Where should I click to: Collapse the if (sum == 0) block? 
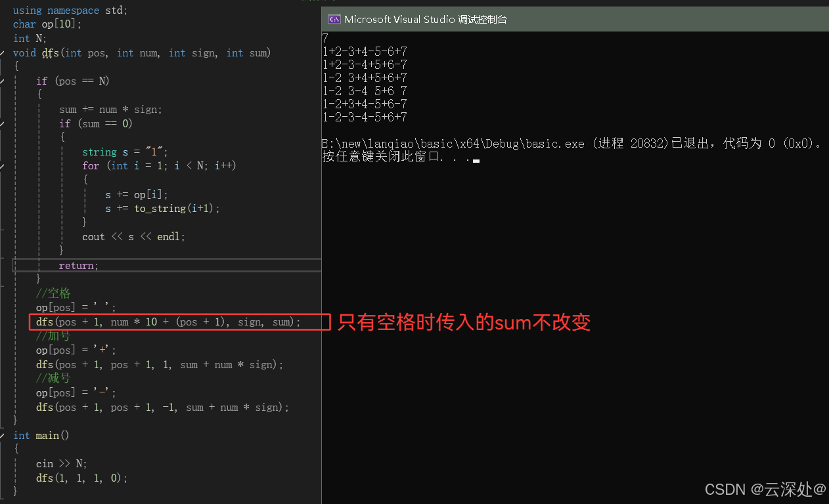click(x=3, y=124)
